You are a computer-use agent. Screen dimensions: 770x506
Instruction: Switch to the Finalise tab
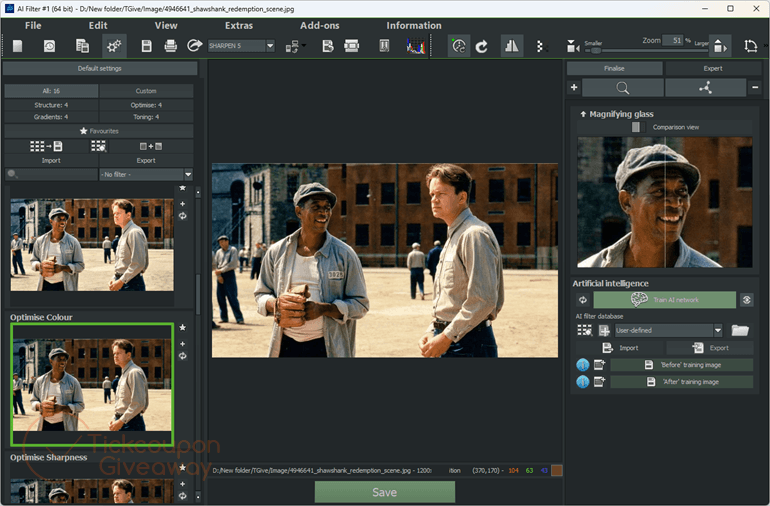pos(614,68)
